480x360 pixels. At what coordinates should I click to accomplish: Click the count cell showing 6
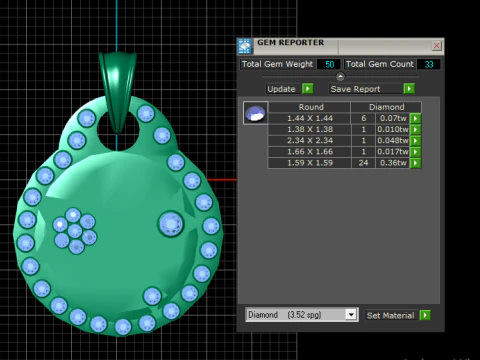tap(363, 118)
